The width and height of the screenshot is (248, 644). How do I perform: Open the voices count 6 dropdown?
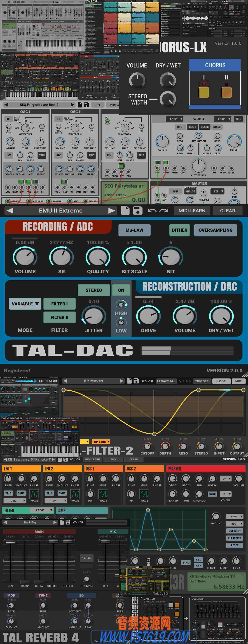[226, 494]
